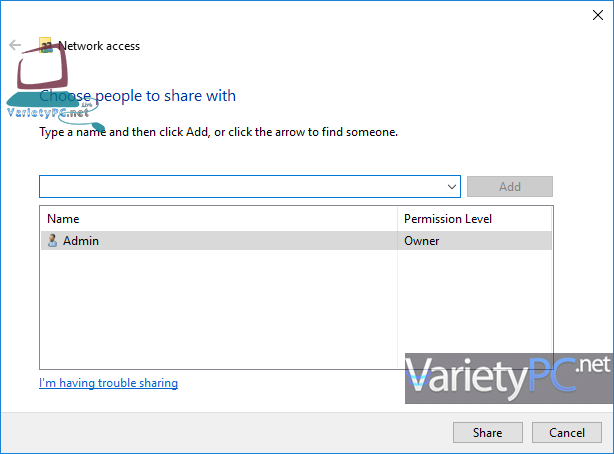Open the I'm having trouble sharing link
Screen dimensions: 614x454
(x=108, y=383)
